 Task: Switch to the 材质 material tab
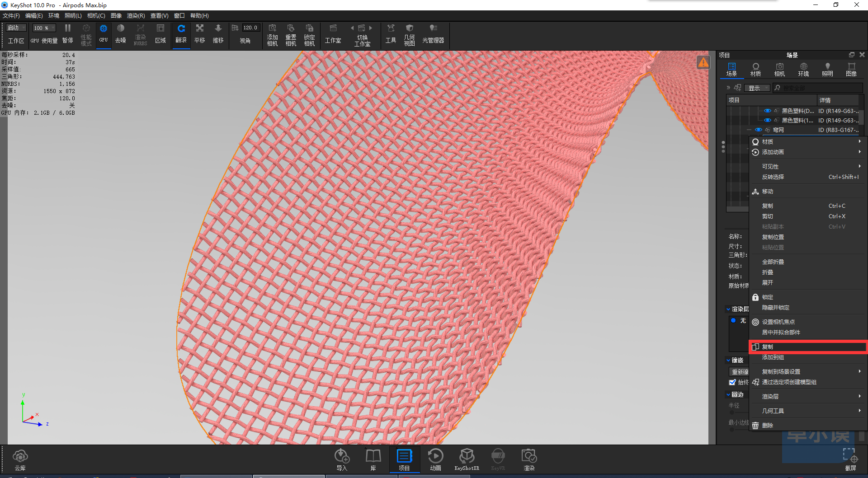tap(755, 70)
